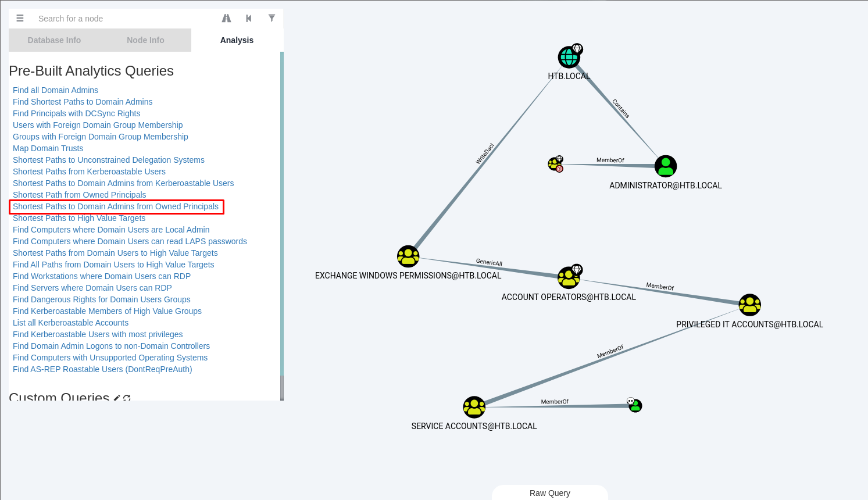
Task: Click the Contains edge label
Action: pyautogui.click(x=621, y=108)
